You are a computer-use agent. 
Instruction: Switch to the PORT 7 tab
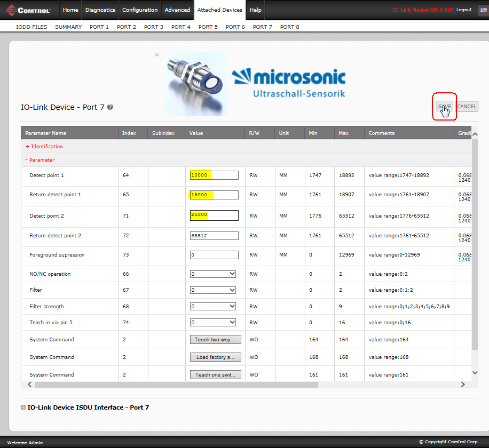[x=262, y=27]
